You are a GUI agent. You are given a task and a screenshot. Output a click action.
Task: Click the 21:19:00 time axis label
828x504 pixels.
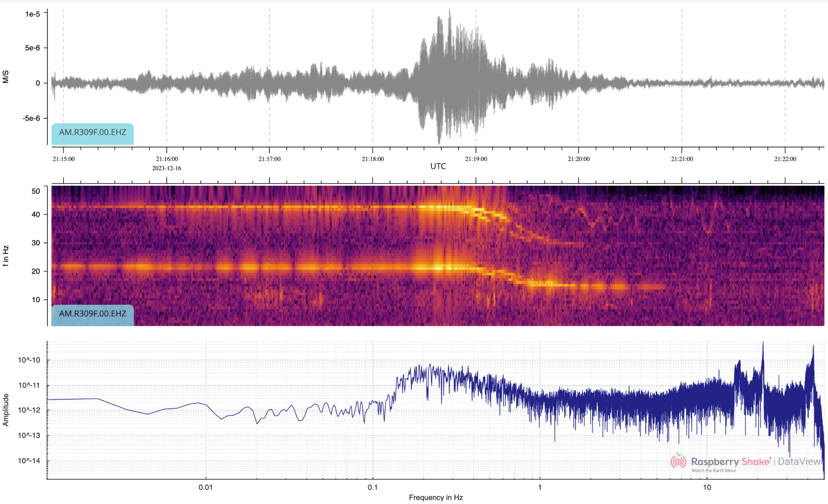click(476, 159)
